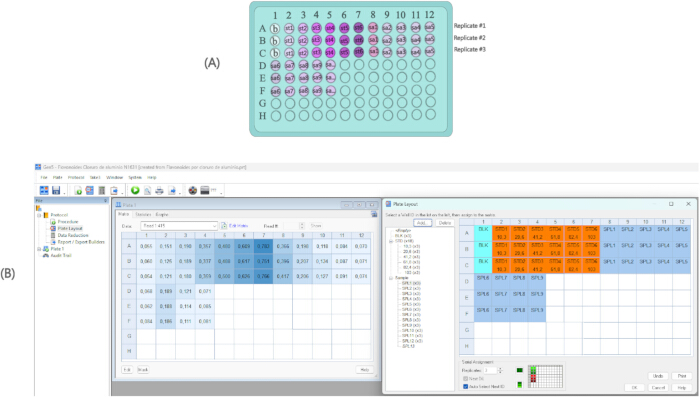The width and height of the screenshot is (700, 397).
Task: Click the Add button in Plate Layout
Action: coord(422,223)
